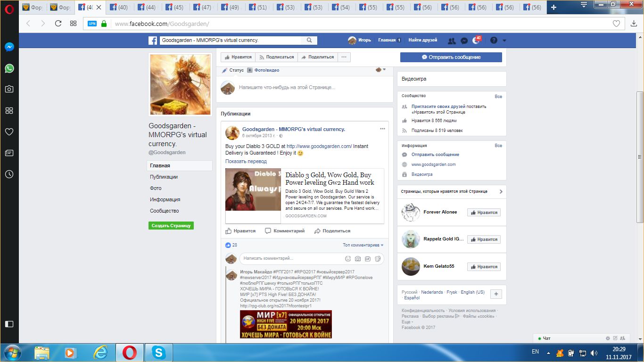This screenshot has width=644, height=362.
Task: Click Нравится button on page toolbar
Action: point(238,57)
